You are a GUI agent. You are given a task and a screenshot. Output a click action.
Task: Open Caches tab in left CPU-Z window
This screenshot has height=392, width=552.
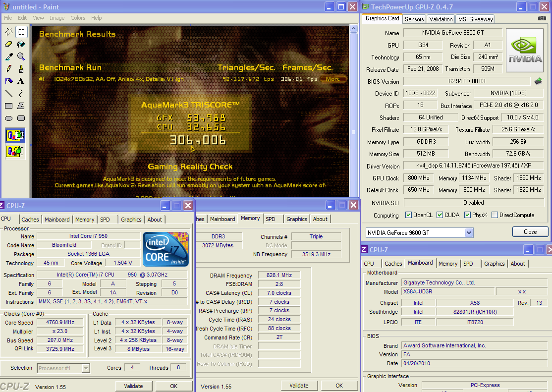[x=30, y=220]
